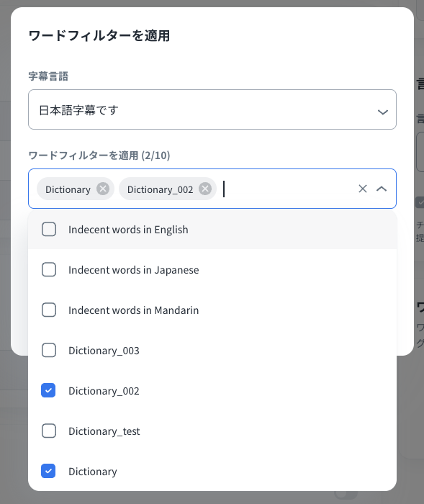Pick the Dictionary_003 option label
Image resolution: width=424 pixels, height=504 pixels.
[x=104, y=351]
